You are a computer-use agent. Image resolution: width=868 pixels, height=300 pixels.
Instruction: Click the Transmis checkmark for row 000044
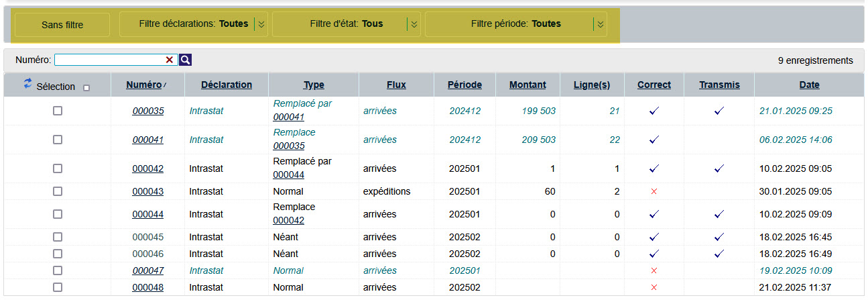[x=719, y=214]
